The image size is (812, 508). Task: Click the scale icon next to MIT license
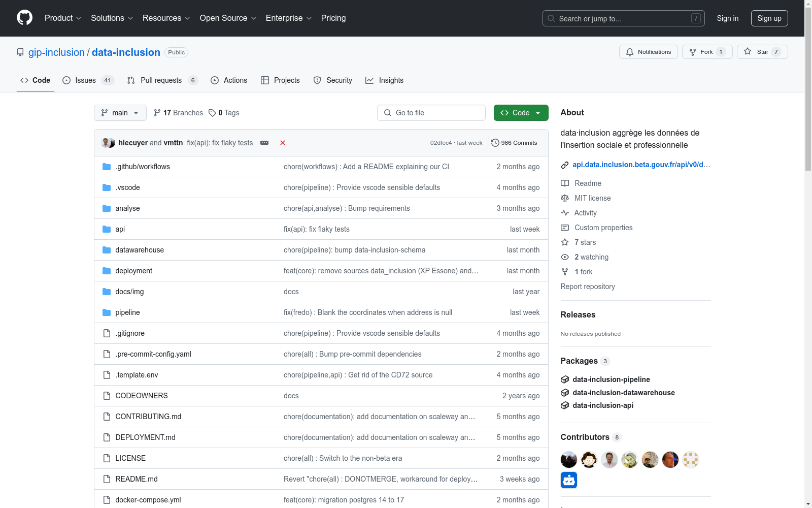click(565, 198)
